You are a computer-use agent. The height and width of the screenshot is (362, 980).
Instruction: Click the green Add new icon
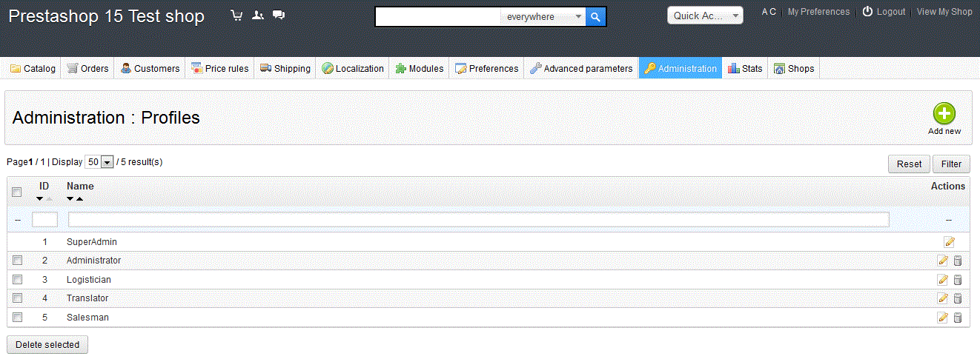tap(944, 114)
